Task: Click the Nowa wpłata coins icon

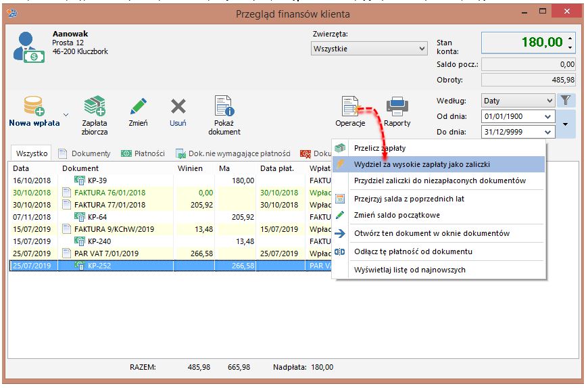Action: click(34, 105)
